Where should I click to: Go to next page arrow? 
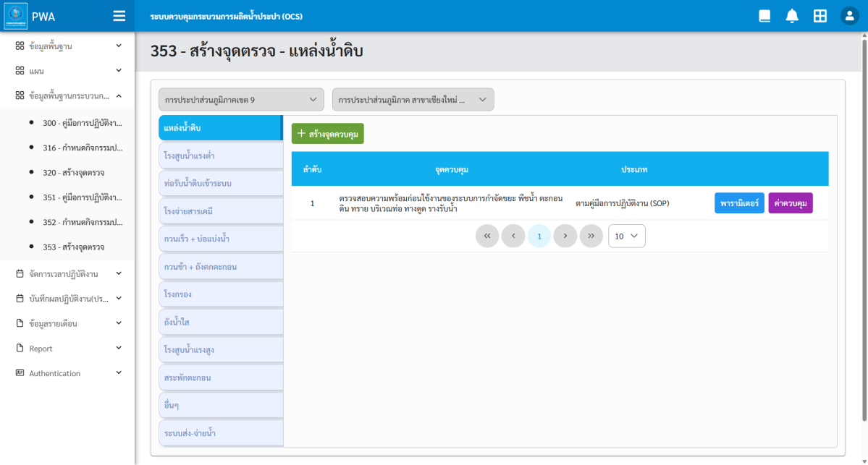tap(565, 236)
